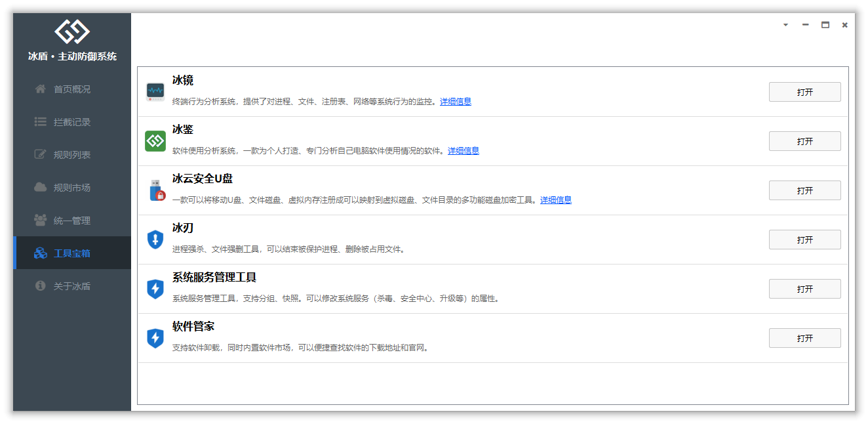This screenshot has height=424, width=868.
Task: Click the 冰镜 monitor icon
Action: pos(155,92)
